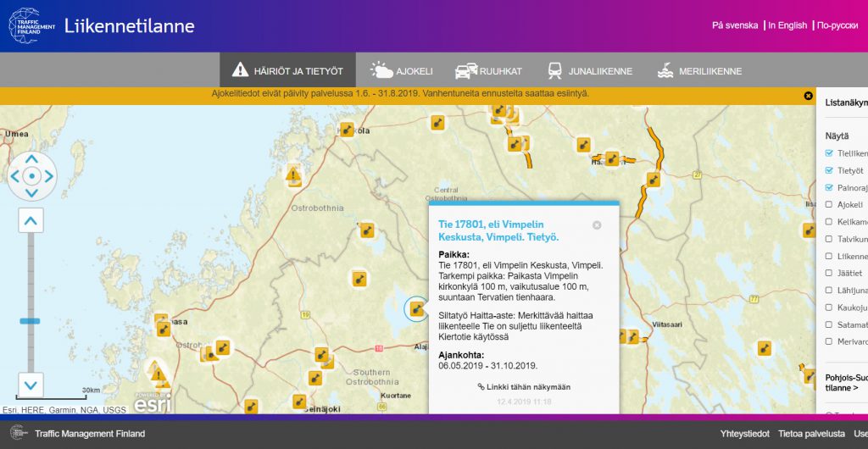Enable the Satamat layer checkbox
This screenshot has height=449, width=868.
click(829, 324)
